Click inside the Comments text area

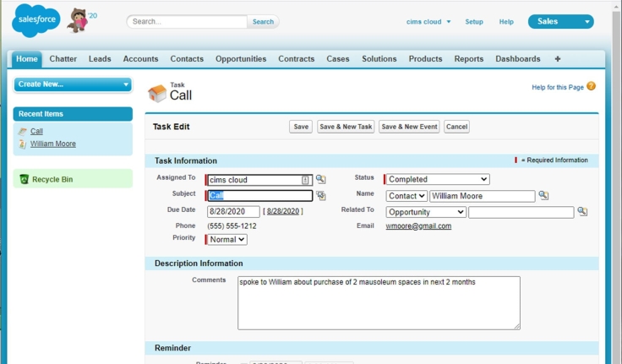379,302
